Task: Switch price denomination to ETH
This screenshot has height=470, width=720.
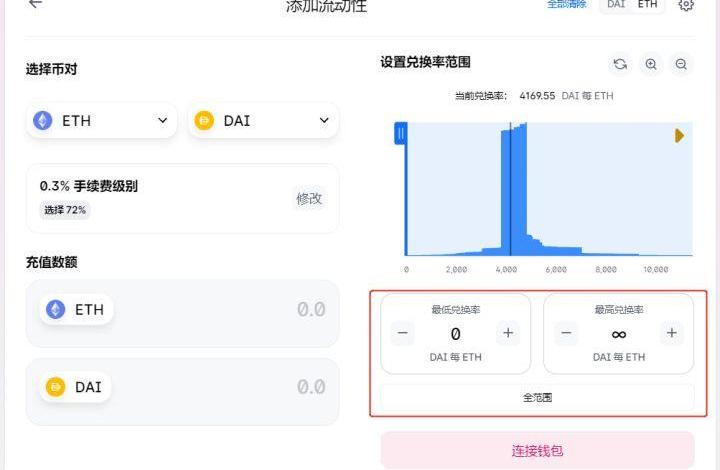Action: pos(648,5)
